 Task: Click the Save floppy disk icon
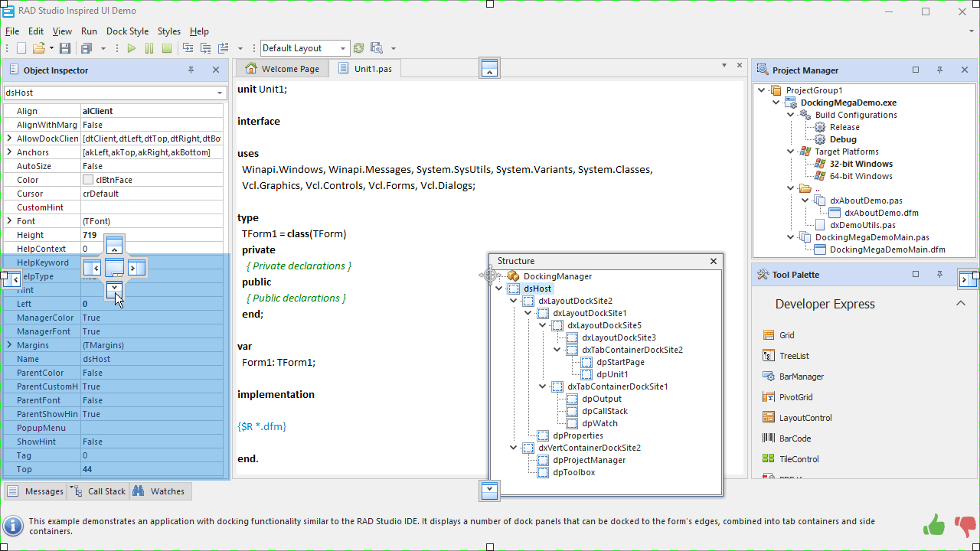(x=65, y=48)
